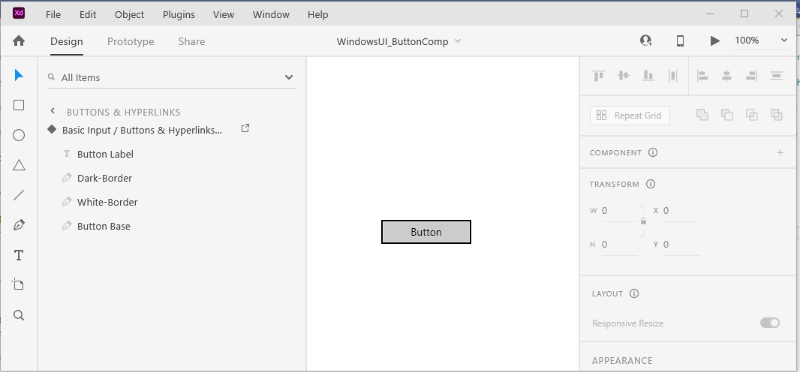
Task: Click the Layout info icon
Action: [x=634, y=293]
